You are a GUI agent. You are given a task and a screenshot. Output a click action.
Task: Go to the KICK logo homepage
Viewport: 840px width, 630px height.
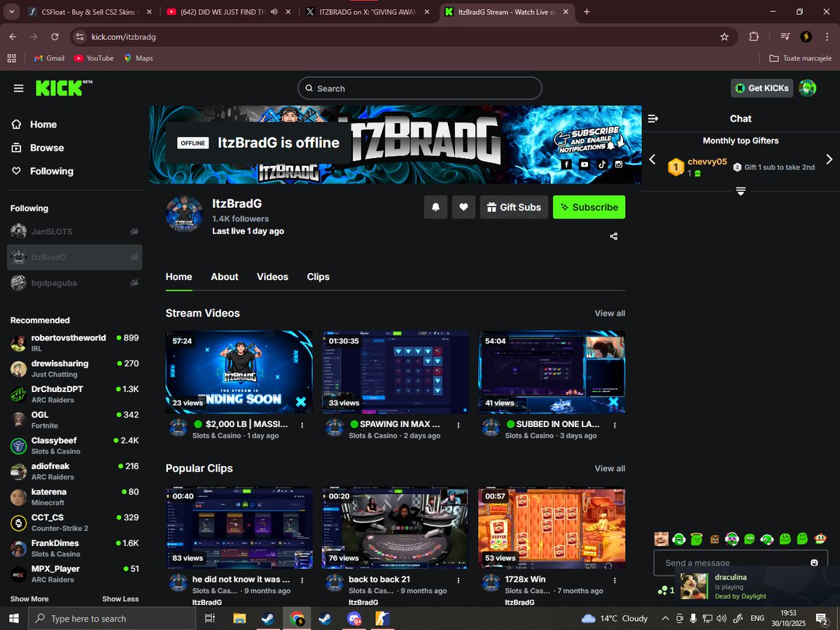click(64, 88)
